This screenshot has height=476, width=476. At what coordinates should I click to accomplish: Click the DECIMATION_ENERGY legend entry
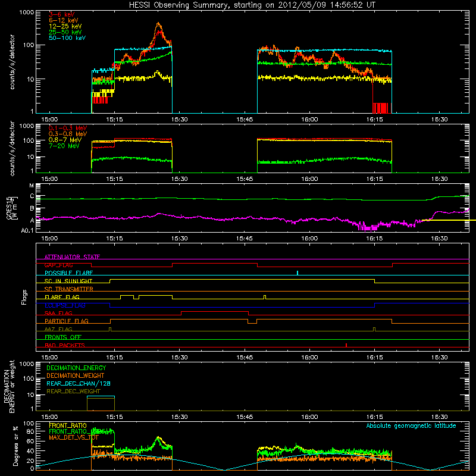click(x=76, y=368)
